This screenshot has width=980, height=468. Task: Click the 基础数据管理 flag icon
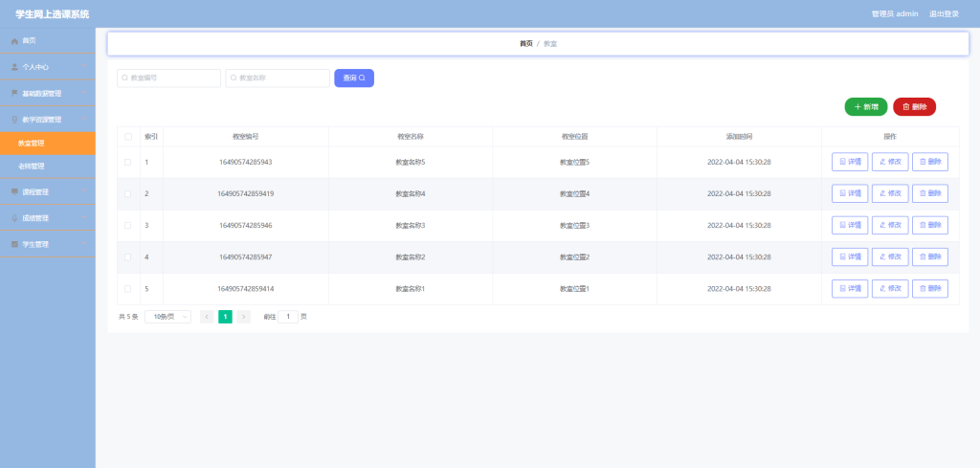pyautogui.click(x=15, y=93)
